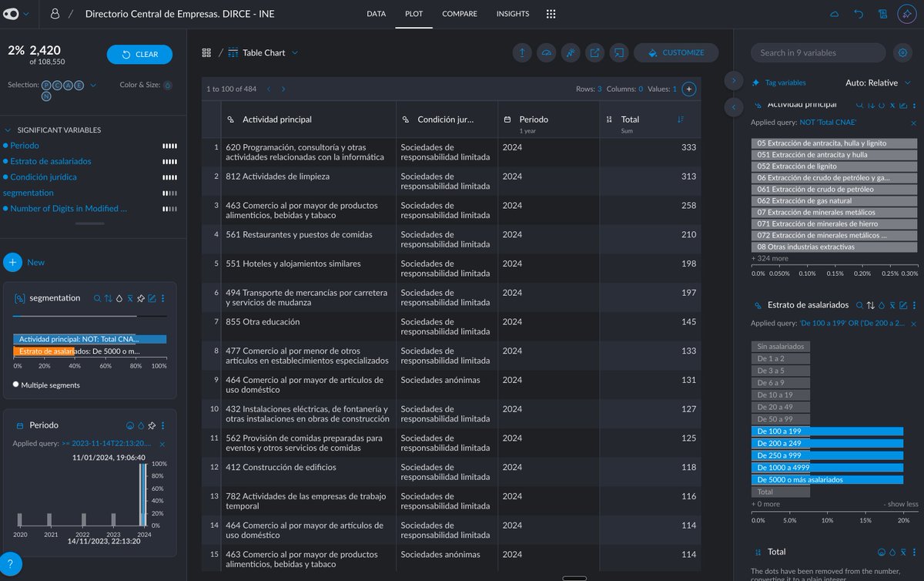Toggle '052 Extracción de lignito' bar

[835, 166]
